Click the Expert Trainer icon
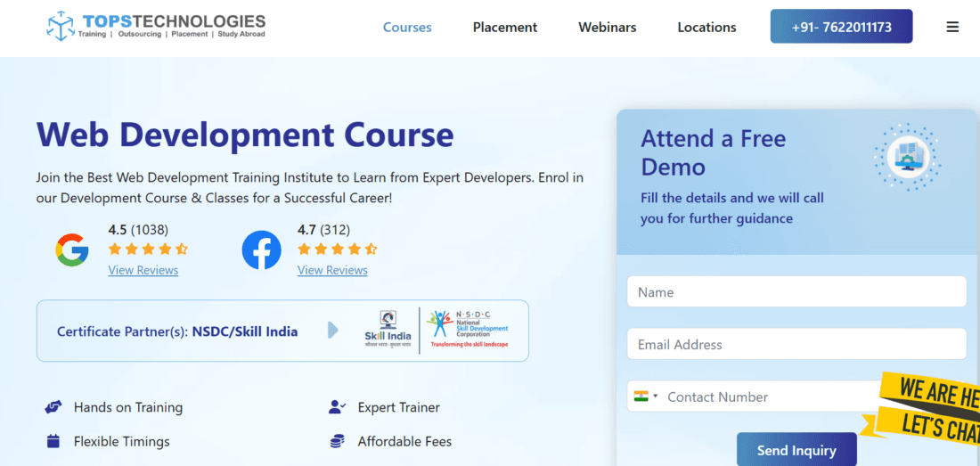 [337, 407]
